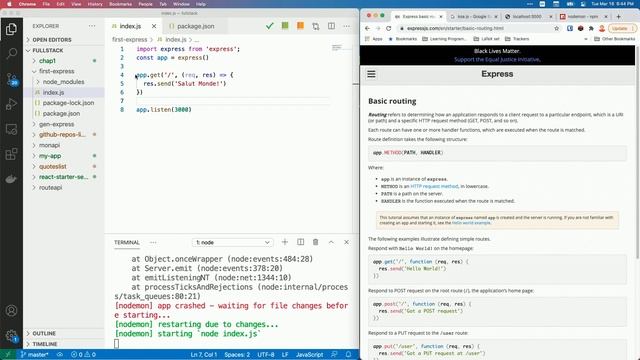Expand the chap1 folder
Image resolution: width=640 pixels, height=360 pixels.
[47, 61]
